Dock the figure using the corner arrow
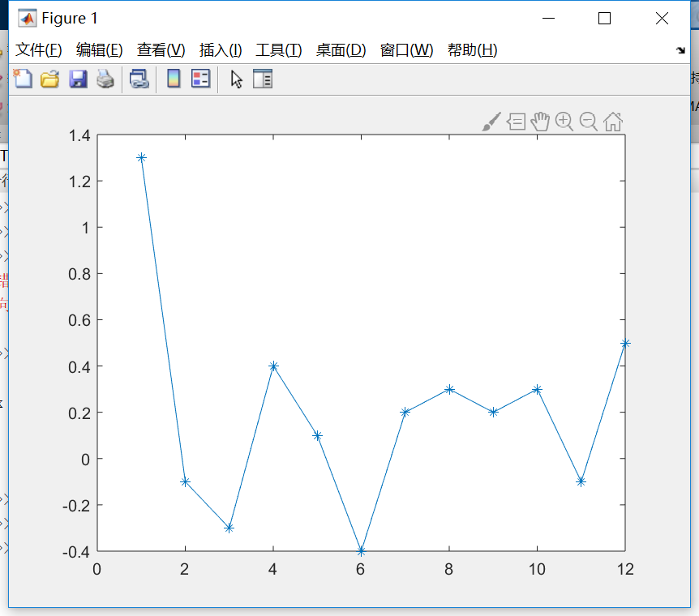This screenshot has height=616, width=699. [680, 50]
